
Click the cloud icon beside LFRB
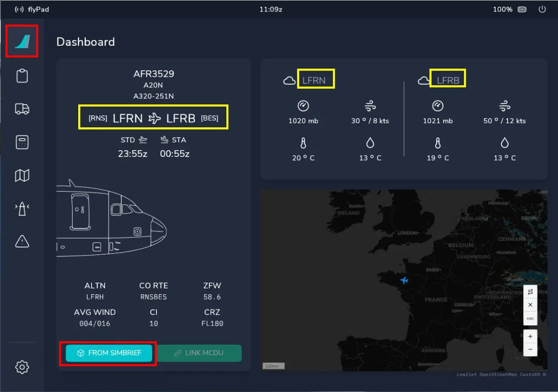(x=424, y=80)
